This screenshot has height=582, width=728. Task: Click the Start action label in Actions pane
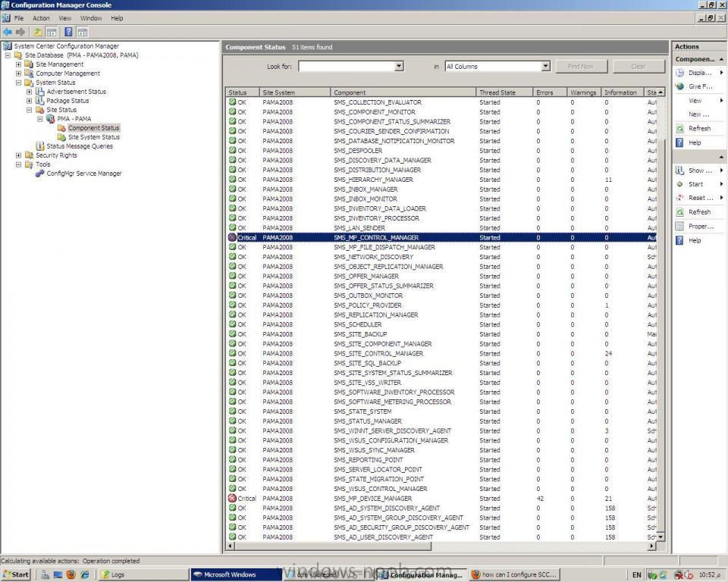pos(695,184)
